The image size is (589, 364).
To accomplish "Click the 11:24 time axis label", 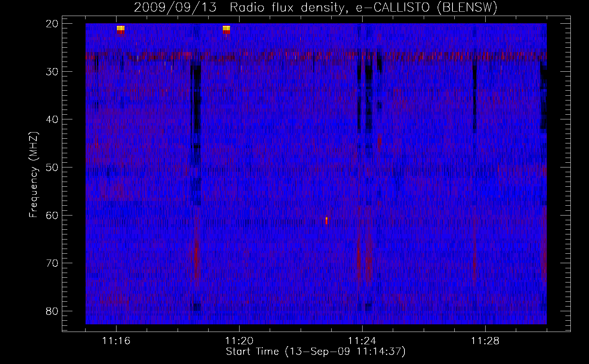I will [x=362, y=341].
